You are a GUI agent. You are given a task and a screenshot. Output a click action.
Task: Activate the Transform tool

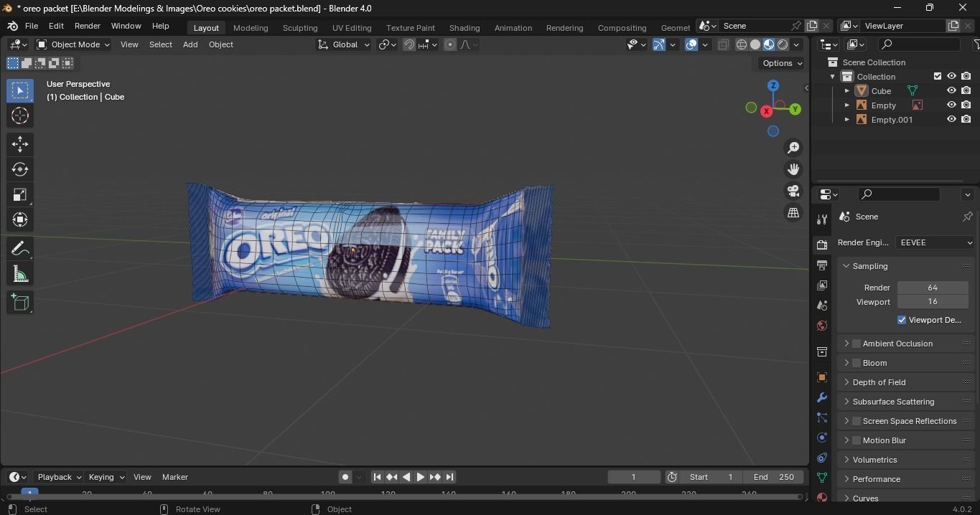tap(20, 219)
